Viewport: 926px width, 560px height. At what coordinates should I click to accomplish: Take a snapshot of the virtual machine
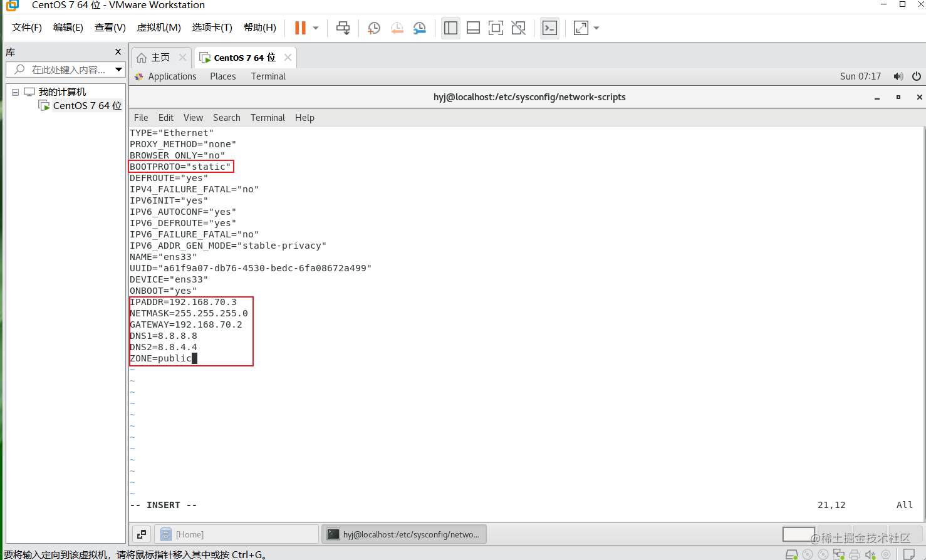[374, 28]
